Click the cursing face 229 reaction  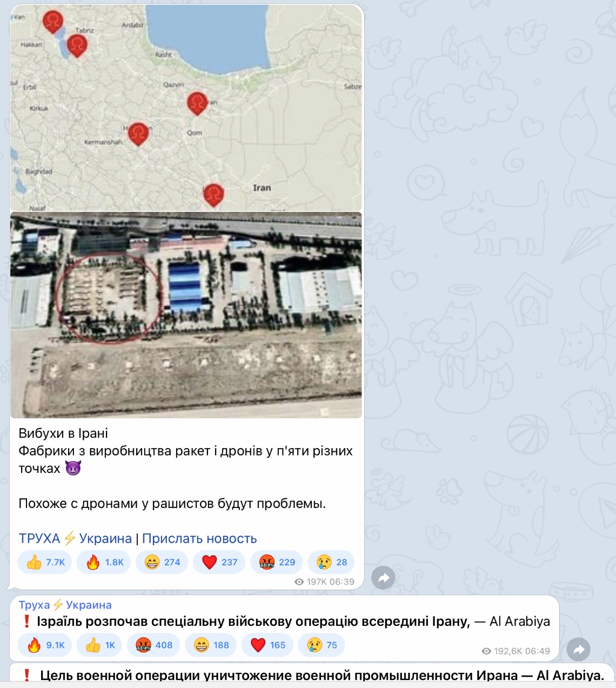(277, 562)
